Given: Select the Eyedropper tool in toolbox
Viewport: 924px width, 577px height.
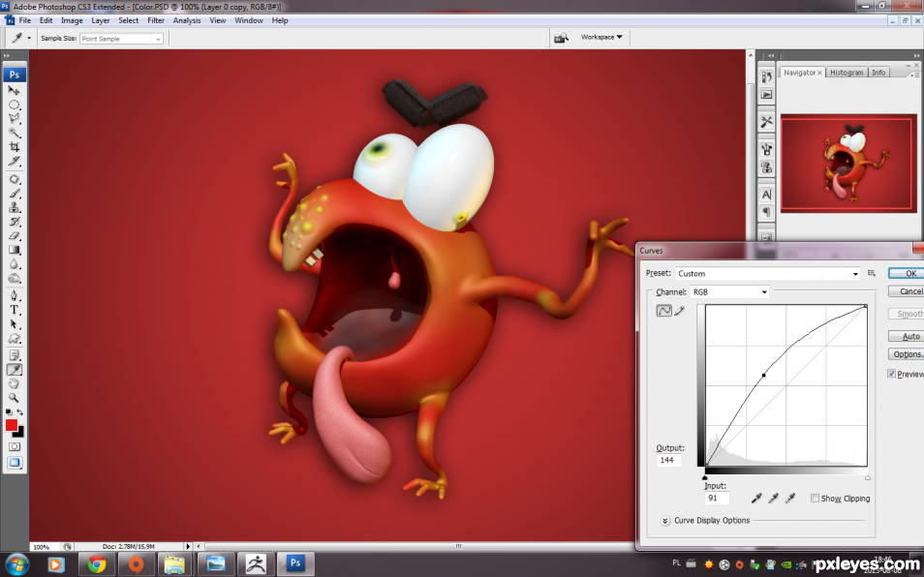Looking at the screenshot, I should pos(14,369).
